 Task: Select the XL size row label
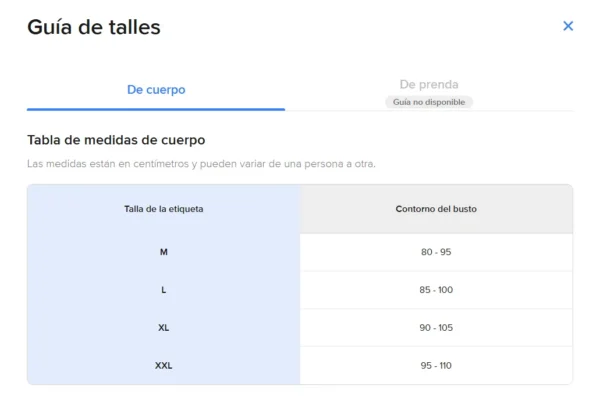[x=163, y=328]
